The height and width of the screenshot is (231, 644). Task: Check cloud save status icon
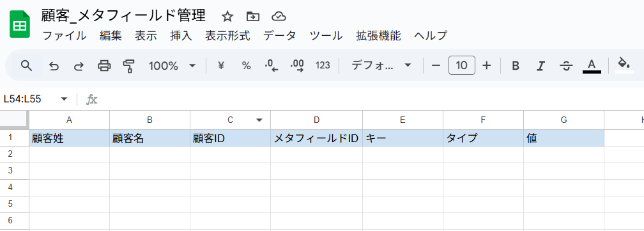pyautogui.click(x=279, y=17)
